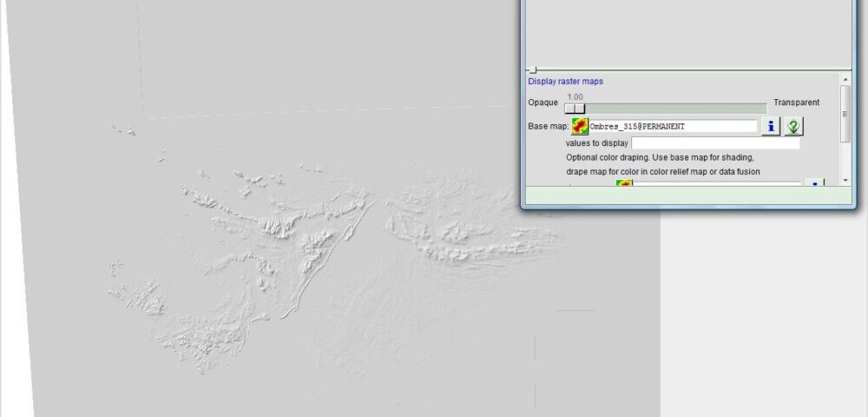Click the 'Transparent' label by the slider
This screenshot has width=868, height=417.
pyautogui.click(x=796, y=103)
